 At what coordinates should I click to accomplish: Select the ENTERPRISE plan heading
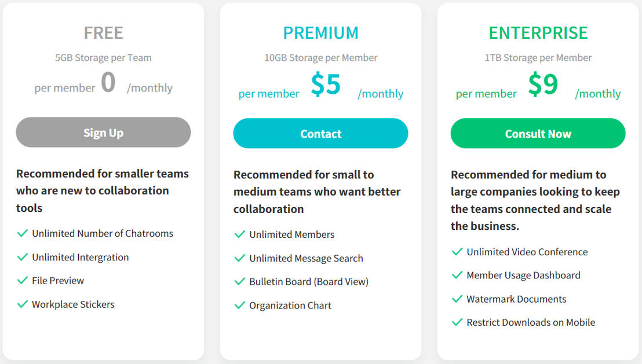538,33
